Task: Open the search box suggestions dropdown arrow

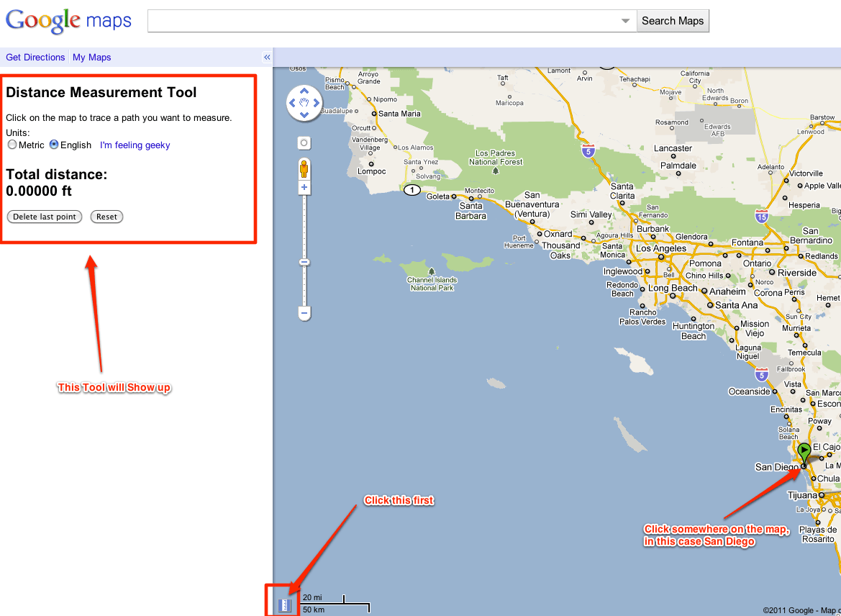Action: click(x=625, y=21)
